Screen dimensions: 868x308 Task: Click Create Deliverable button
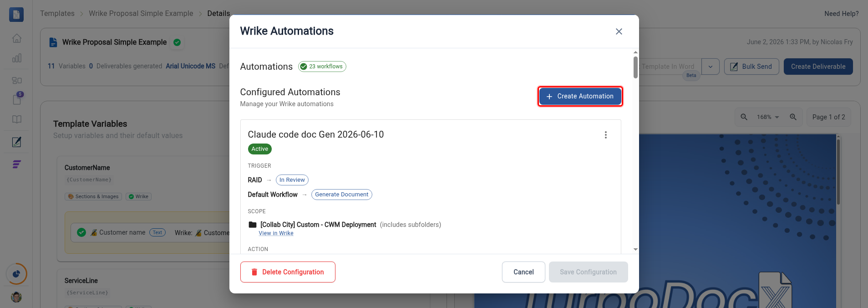point(818,67)
